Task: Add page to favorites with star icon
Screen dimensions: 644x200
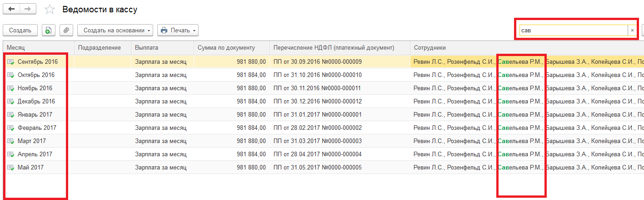Action: [x=50, y=10]
